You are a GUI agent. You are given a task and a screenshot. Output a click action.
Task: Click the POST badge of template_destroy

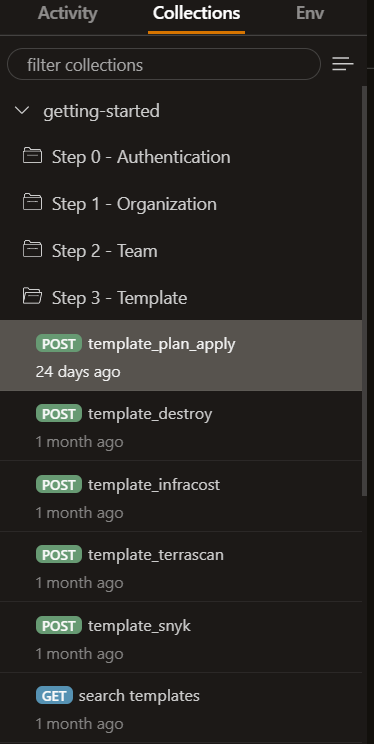(x=59, y=414)
